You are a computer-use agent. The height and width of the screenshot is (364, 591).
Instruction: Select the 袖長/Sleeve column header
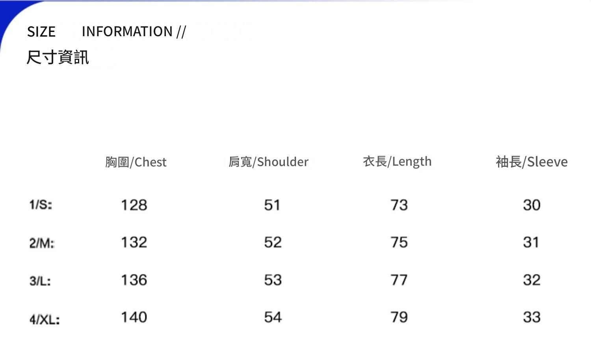tap(532, 162)
